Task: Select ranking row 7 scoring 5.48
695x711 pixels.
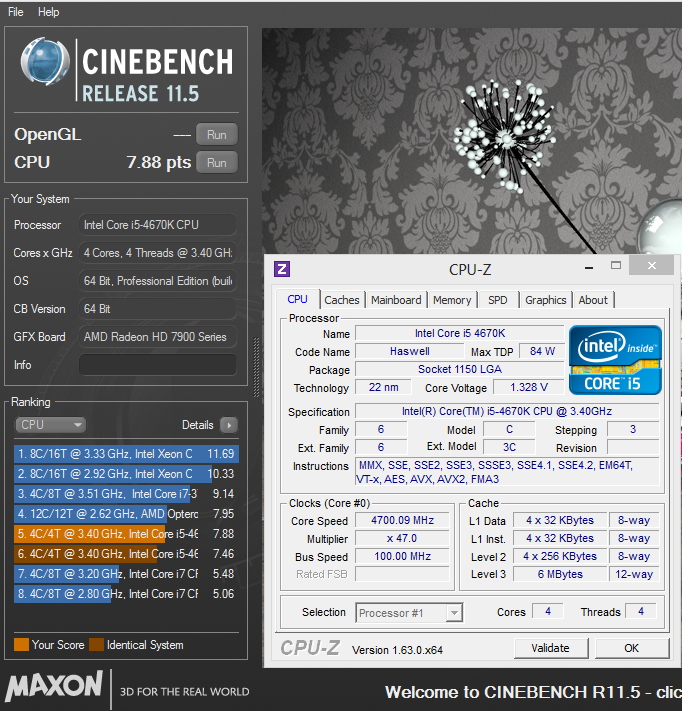Action: [126, 574]
